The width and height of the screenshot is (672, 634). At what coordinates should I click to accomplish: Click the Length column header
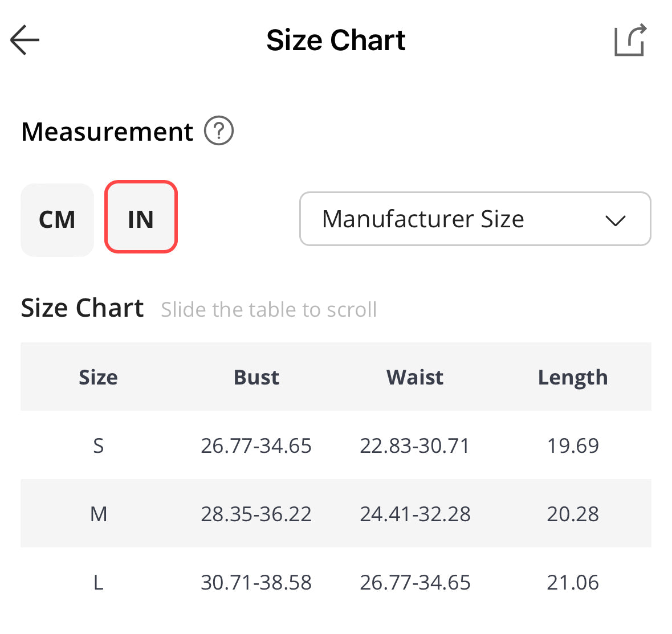[x=572, y=377]
